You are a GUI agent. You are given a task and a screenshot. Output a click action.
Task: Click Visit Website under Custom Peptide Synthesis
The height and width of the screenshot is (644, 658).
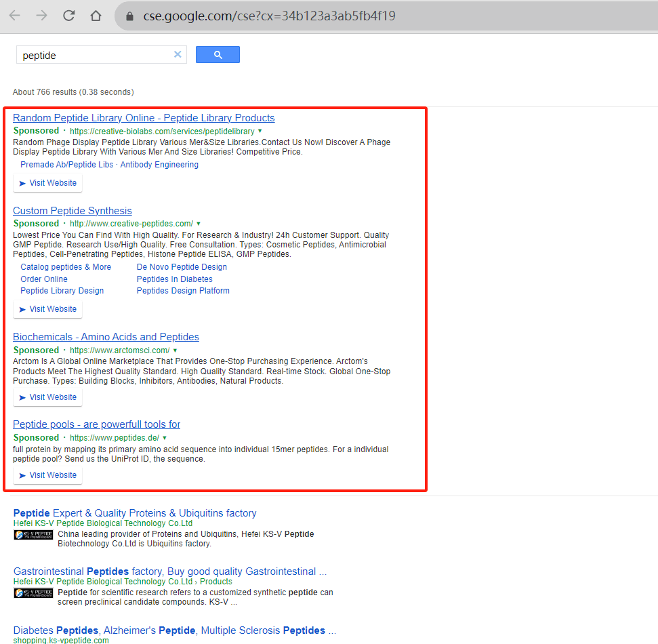[48, 309]
